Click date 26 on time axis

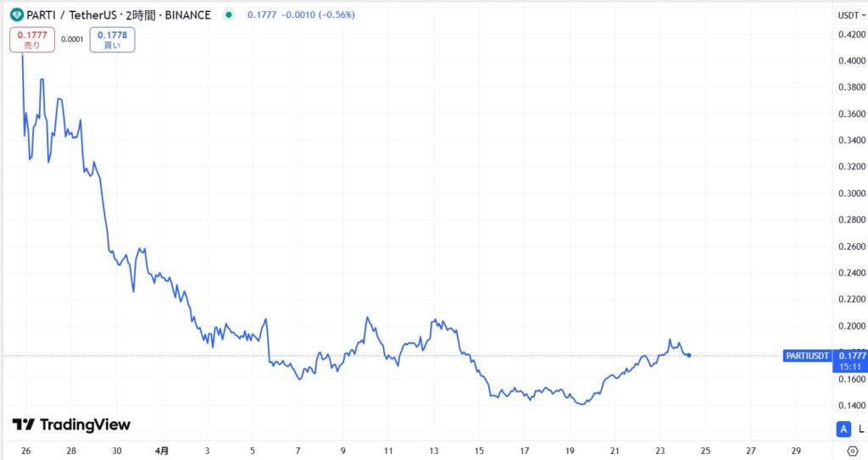[26, 451]
